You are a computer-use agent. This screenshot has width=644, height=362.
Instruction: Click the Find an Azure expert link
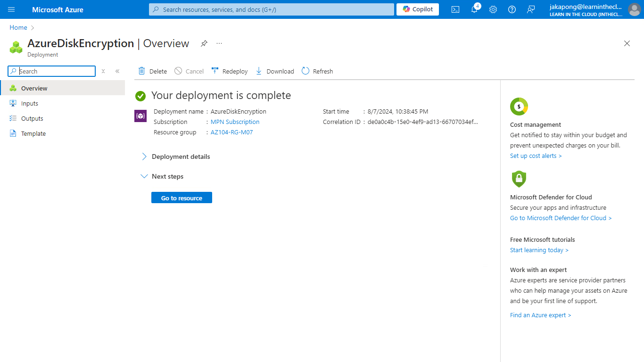540,315
